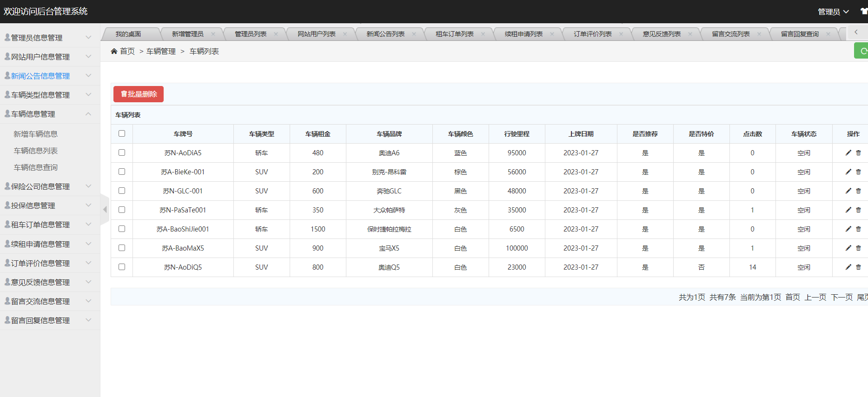Check the box for 苏N-AoDiA5
The image size is (868, 397).
pyautogui.click(x=122, y=152)
